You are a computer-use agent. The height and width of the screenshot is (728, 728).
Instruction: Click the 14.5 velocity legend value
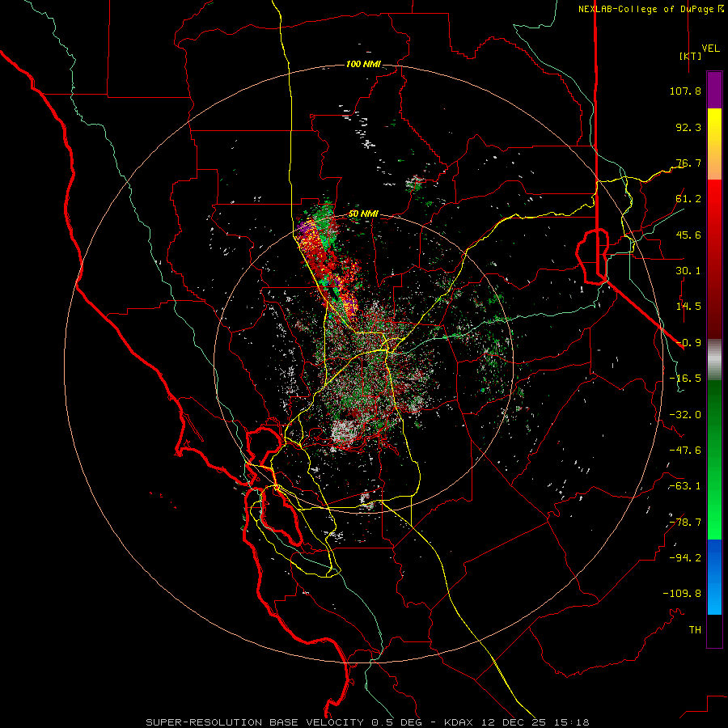coord(688,307)
